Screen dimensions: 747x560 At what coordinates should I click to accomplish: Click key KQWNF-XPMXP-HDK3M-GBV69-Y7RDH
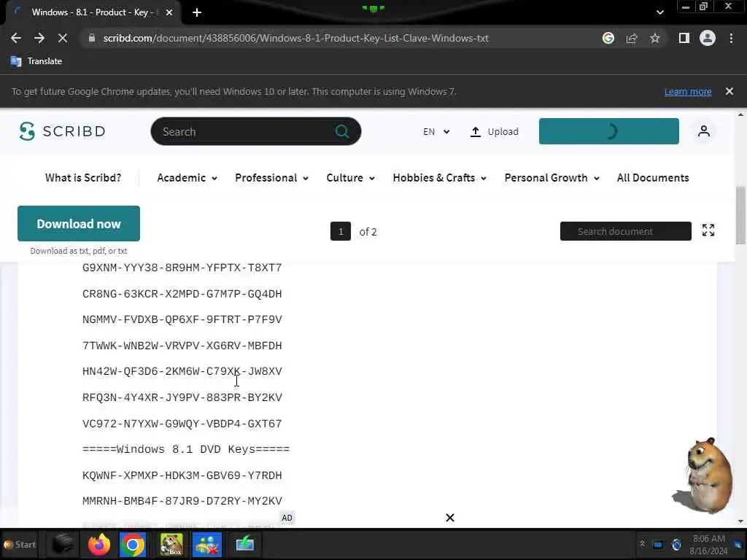[x=182, y=475]
